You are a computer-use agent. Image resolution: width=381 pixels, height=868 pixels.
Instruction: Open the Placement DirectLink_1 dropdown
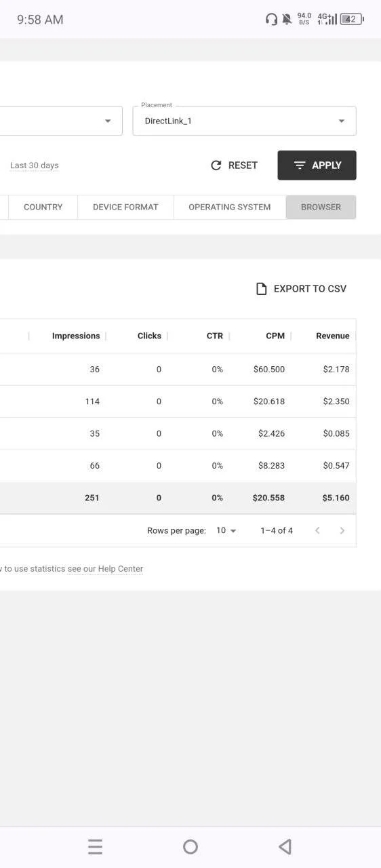[244, 121]
